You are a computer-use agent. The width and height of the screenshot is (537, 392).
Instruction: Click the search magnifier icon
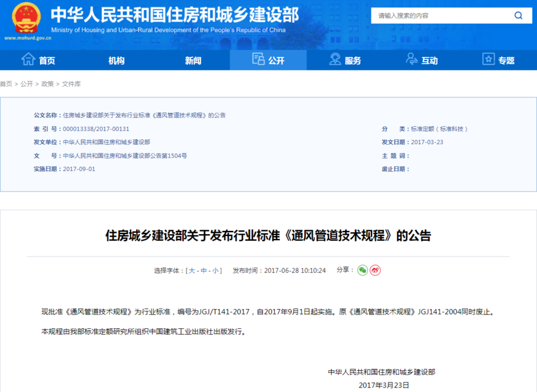(518, 16)
